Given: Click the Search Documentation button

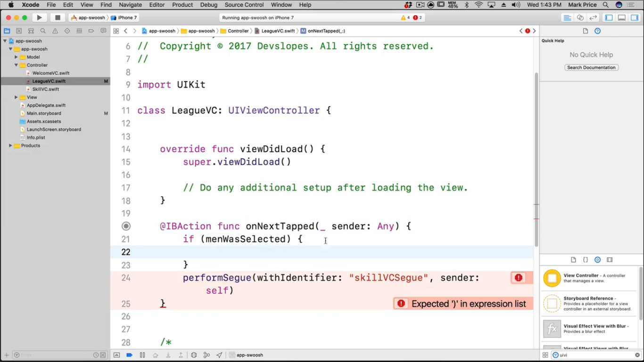Looking at the screenshot, I should [x=591, y=67].
